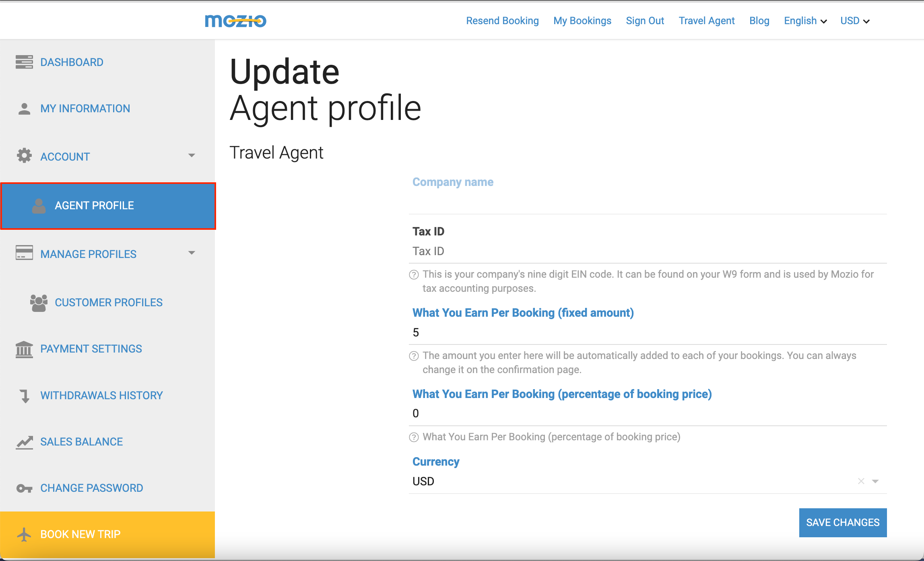Clear the Currency selection with the X
The image size is (924, 561).
861,481
